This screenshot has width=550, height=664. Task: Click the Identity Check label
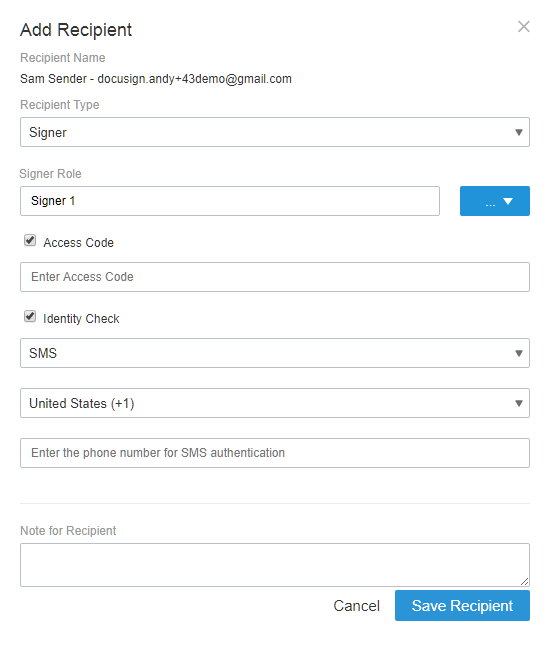pyautogui.click(x=81, y=318)
